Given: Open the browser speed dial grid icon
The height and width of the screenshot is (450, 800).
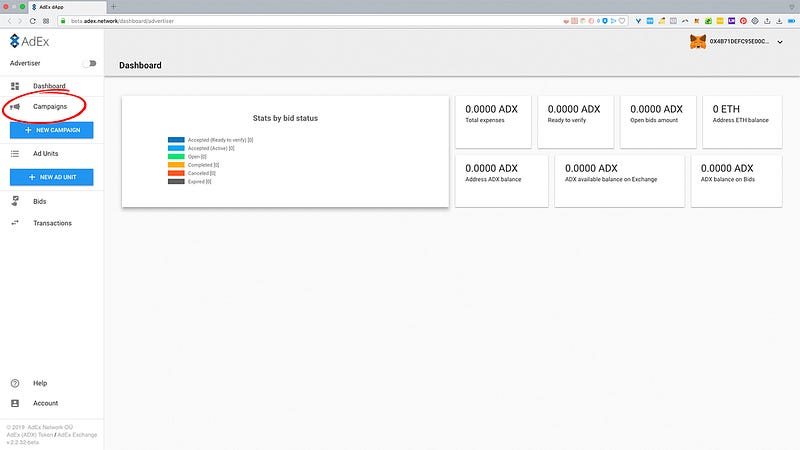Looking at the screenshot, I should (46, 21).
